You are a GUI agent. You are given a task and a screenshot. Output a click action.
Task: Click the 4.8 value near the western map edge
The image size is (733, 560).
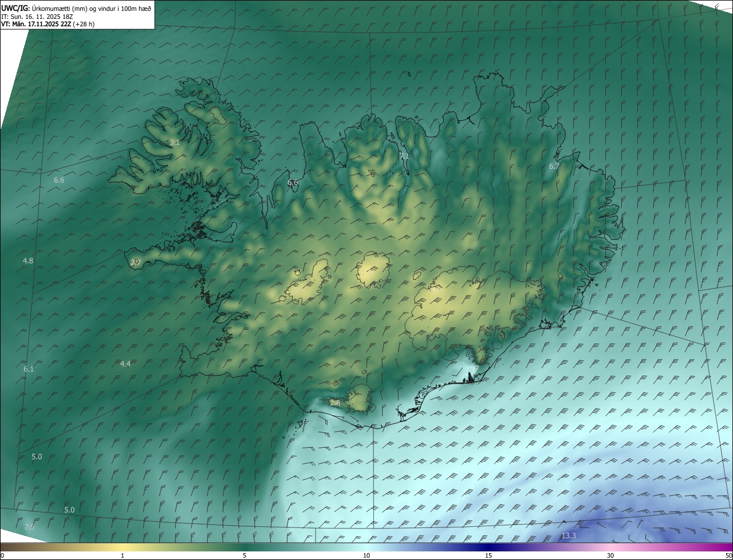coord(27,261)
